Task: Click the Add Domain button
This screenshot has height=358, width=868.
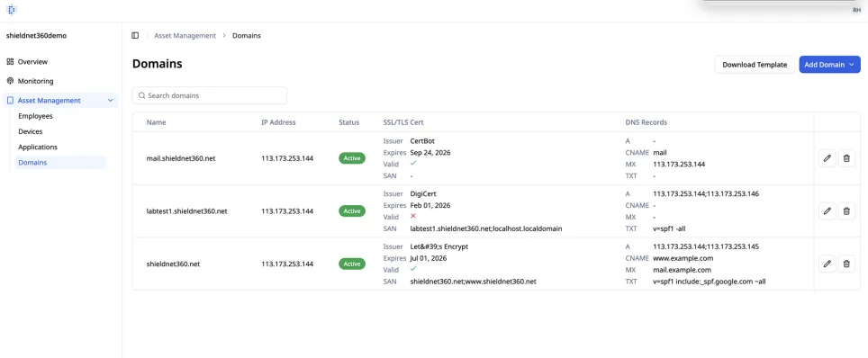Action: [830, 65]
